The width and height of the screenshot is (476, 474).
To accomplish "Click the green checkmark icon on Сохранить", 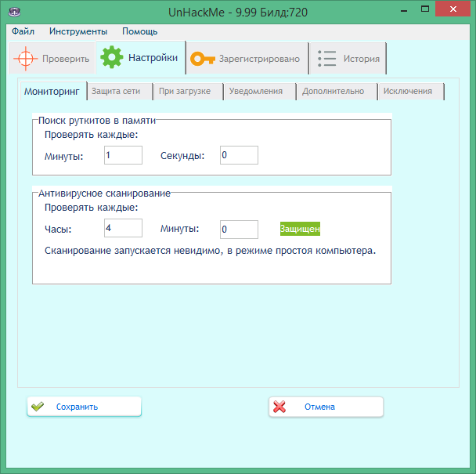I will 38,407.
